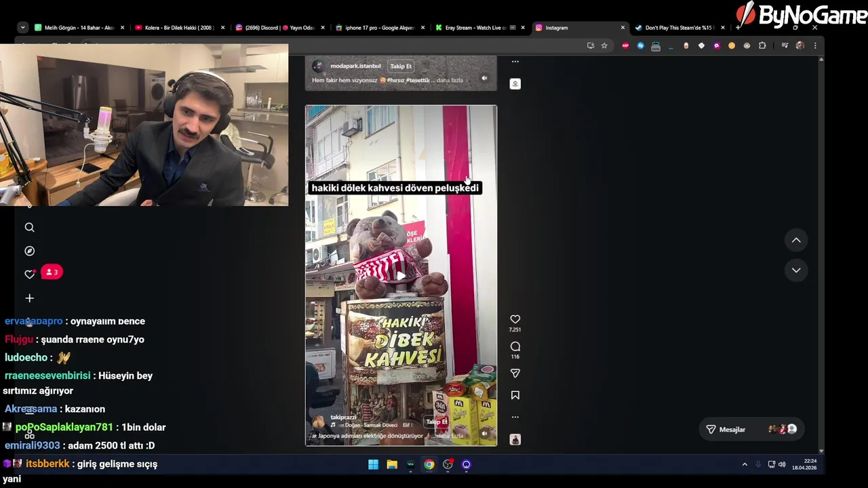
Task: Play or pause the dibek kahvesi video
Action: pyautogui.click(x=401, y=275)
